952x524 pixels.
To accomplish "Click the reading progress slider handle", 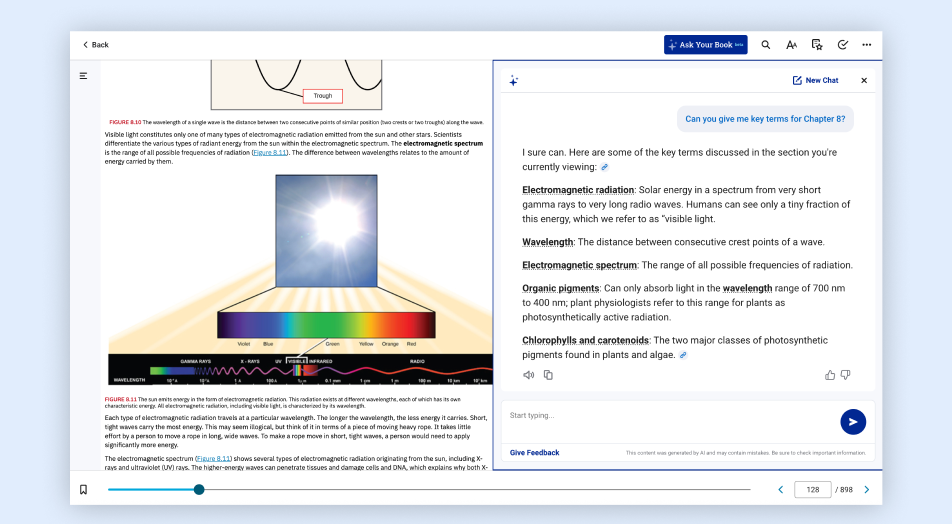I will coord(199,489).
